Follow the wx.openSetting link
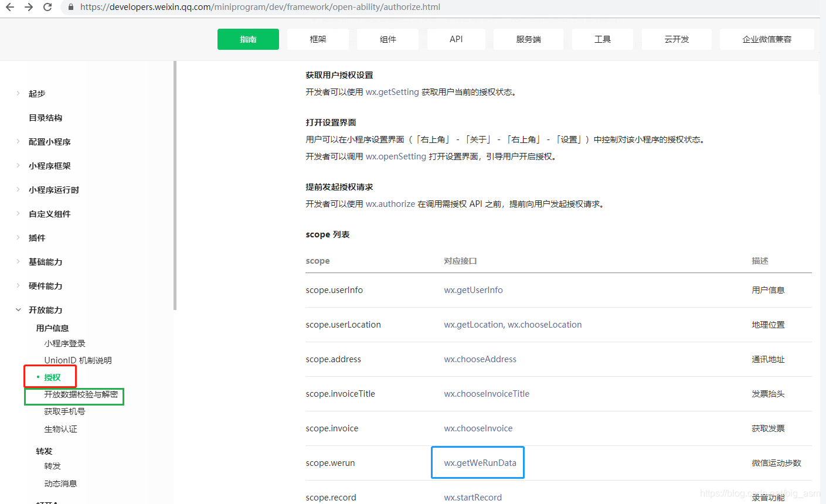The width and height of the screenshot is (826, 504). [396, 156]
